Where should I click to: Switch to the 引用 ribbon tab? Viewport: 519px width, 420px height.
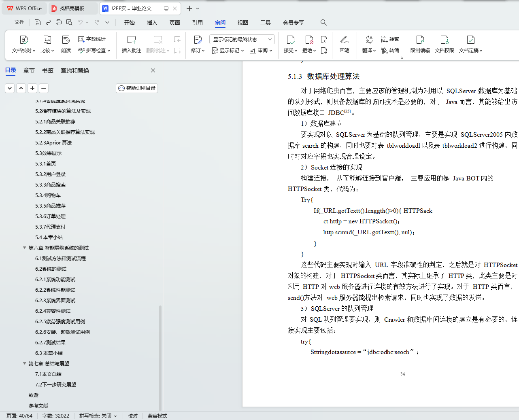[198, 23]
